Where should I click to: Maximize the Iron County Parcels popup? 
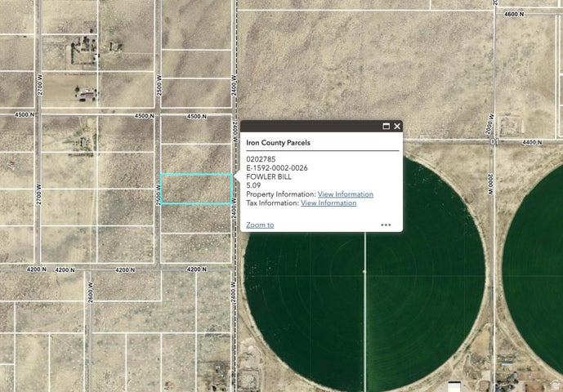pos(386,127)
